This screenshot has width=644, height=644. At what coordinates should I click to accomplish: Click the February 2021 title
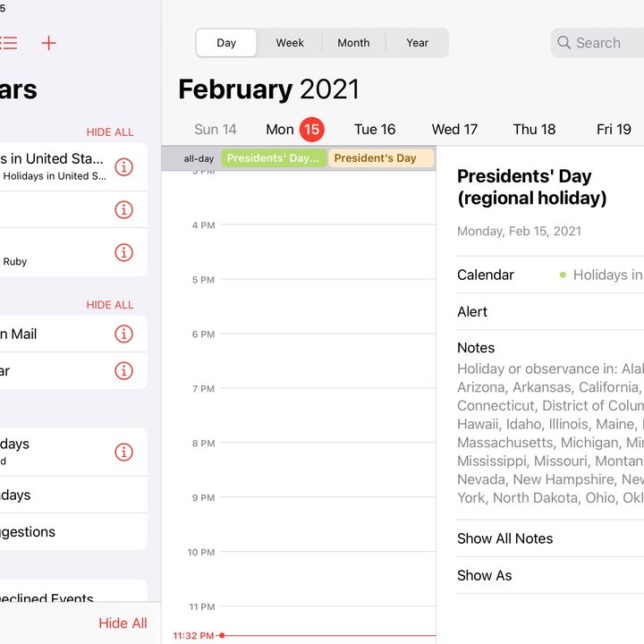(x=269, y=89)
